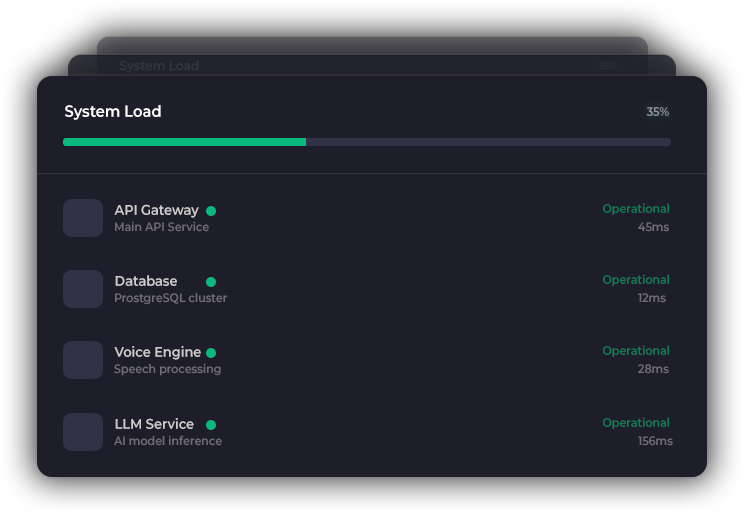Click the Voice Engine icon square

[x=83, y=360]
